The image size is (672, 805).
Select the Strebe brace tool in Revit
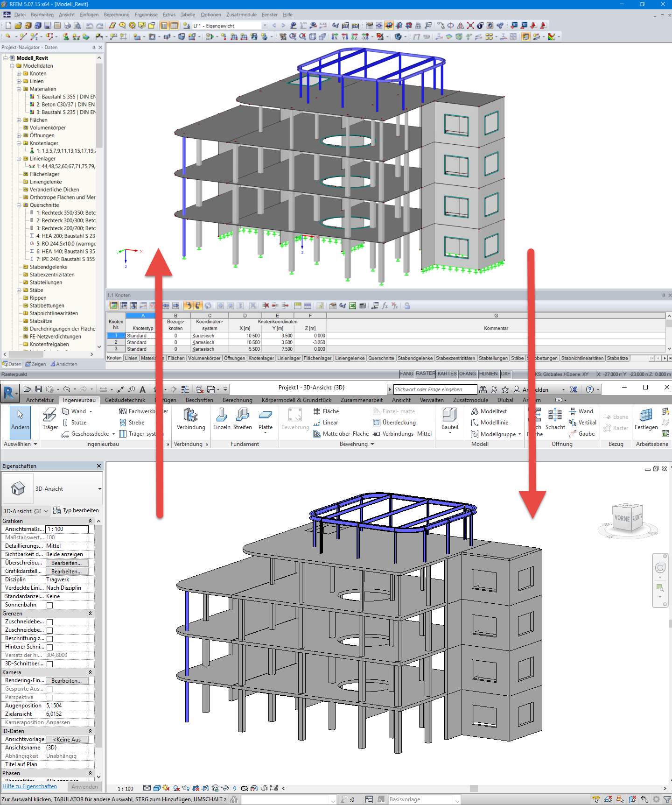(x=132, y=423)
